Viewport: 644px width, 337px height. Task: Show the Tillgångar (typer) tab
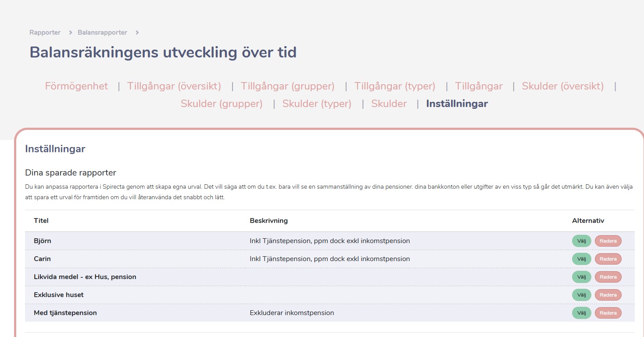tap(394, 86)
